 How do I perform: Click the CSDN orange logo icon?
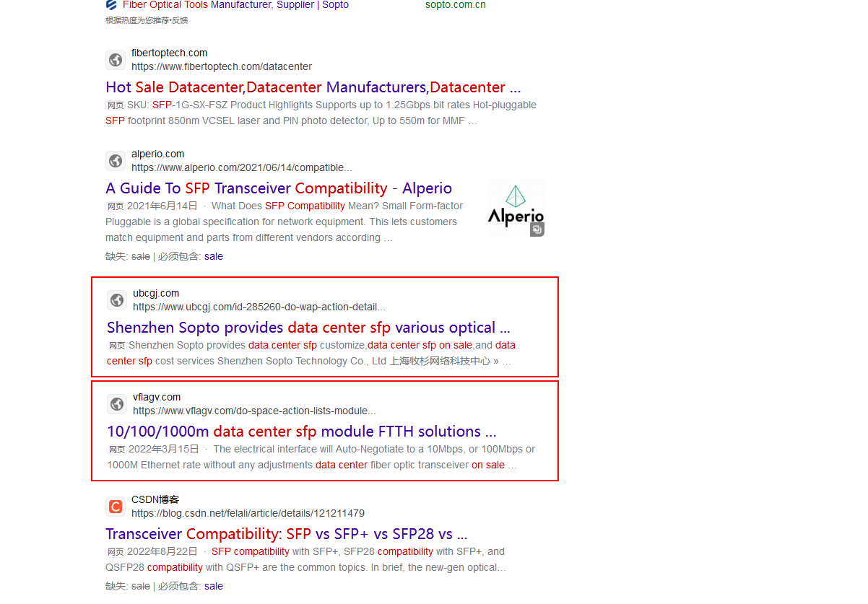(116, 507)
